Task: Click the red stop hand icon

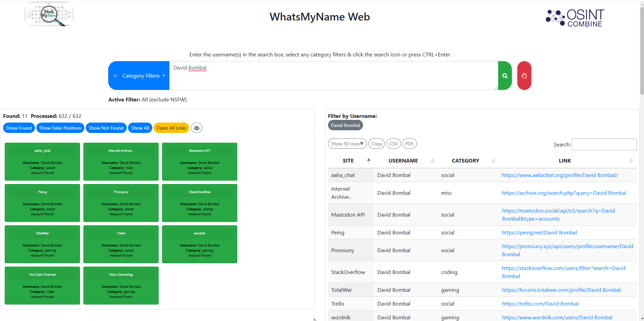Action: click(x=524, y=76)
